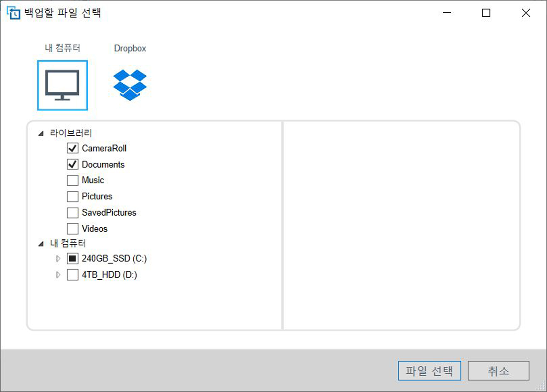
Task: Click the 파일 선택 button
Action: pyautogui.click(x=429, y=371)
